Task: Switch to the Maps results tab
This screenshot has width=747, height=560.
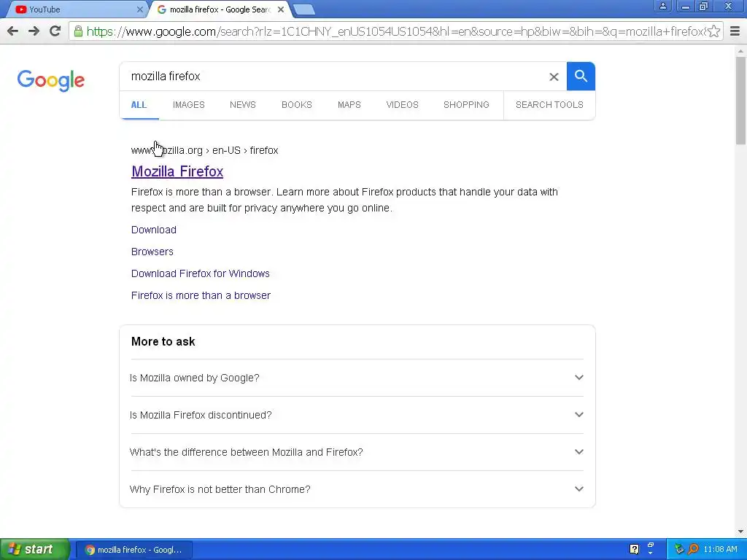Action: [349, 105]
